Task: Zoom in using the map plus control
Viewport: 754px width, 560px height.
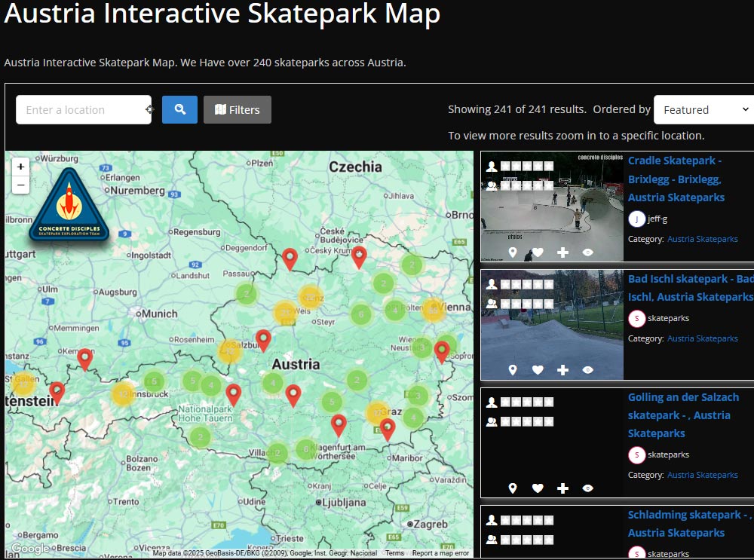Action: coord(20,167)
